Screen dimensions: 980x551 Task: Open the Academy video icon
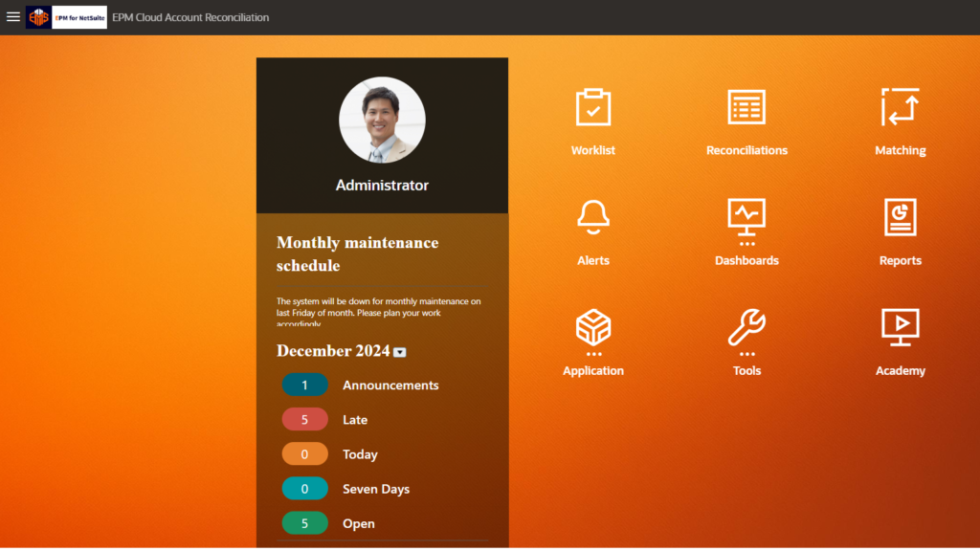click(900, 328)
